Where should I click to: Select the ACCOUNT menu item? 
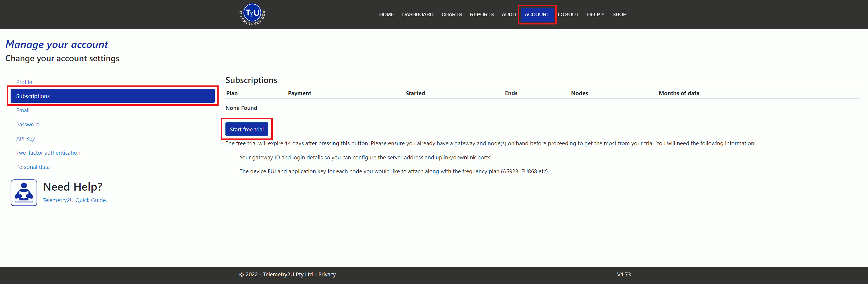pos(537,14)
